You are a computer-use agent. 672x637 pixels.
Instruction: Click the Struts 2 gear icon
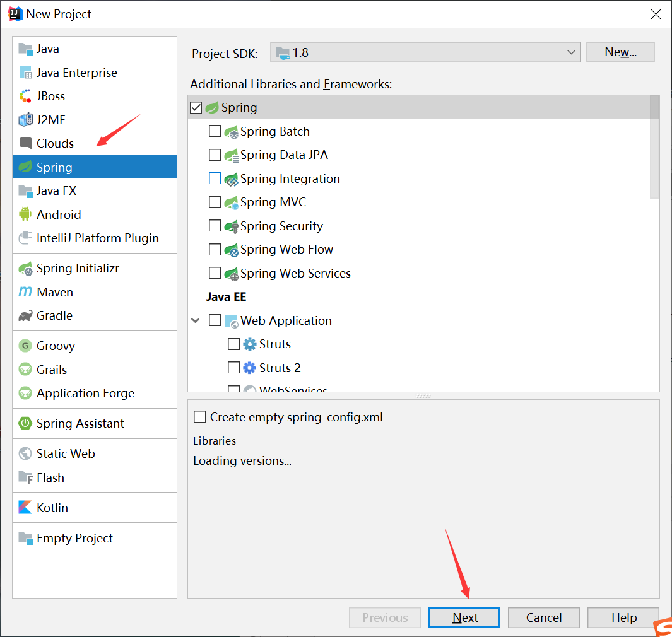[249, 368]
